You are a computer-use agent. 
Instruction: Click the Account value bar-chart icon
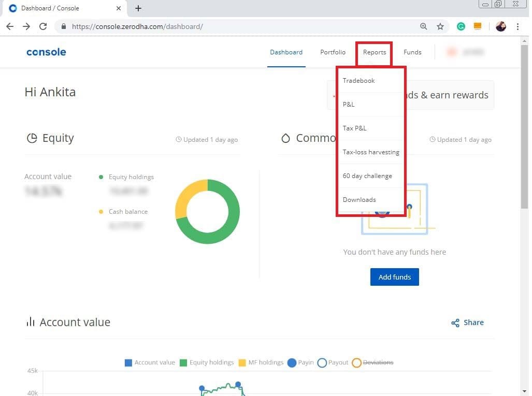click(31, 322)
